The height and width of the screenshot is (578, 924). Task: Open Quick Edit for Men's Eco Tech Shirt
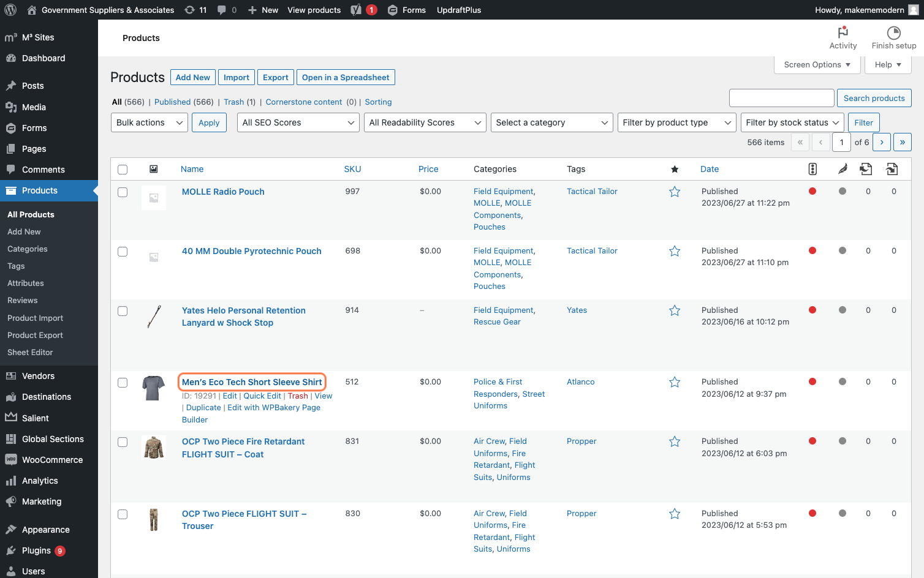click(262, 396)
